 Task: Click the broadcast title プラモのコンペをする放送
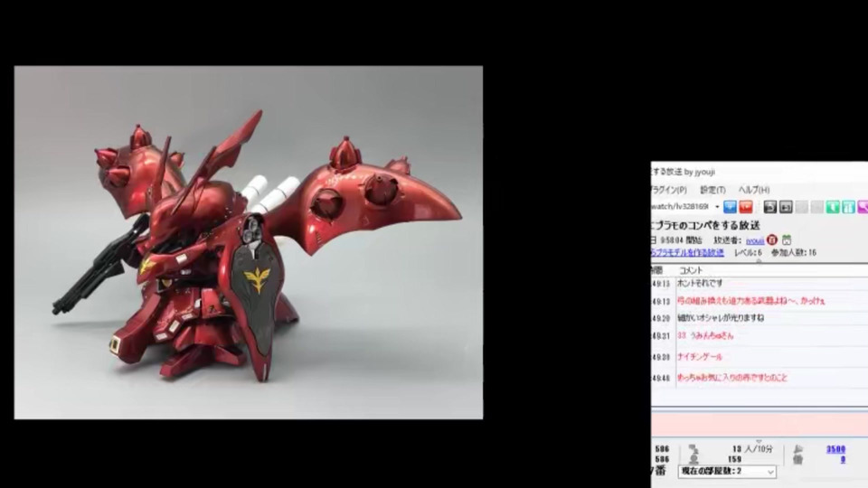click(706, 225)
